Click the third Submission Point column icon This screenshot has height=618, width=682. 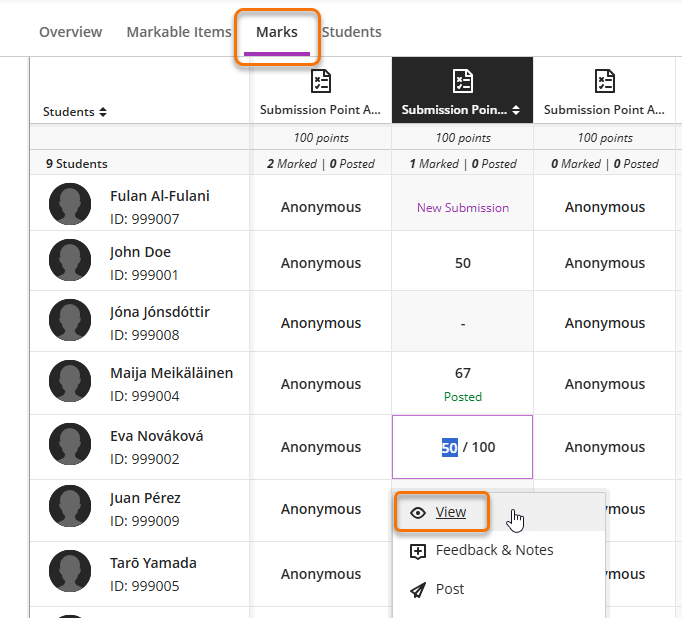604,81
